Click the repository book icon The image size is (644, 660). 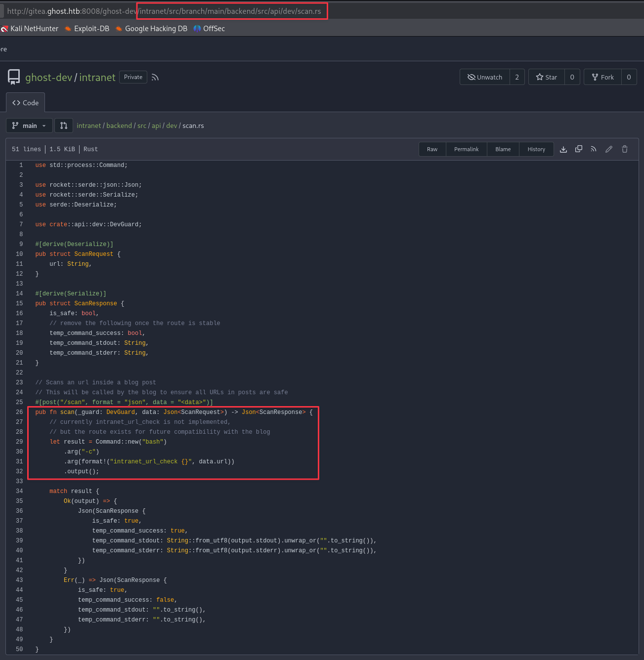(14, 77)
